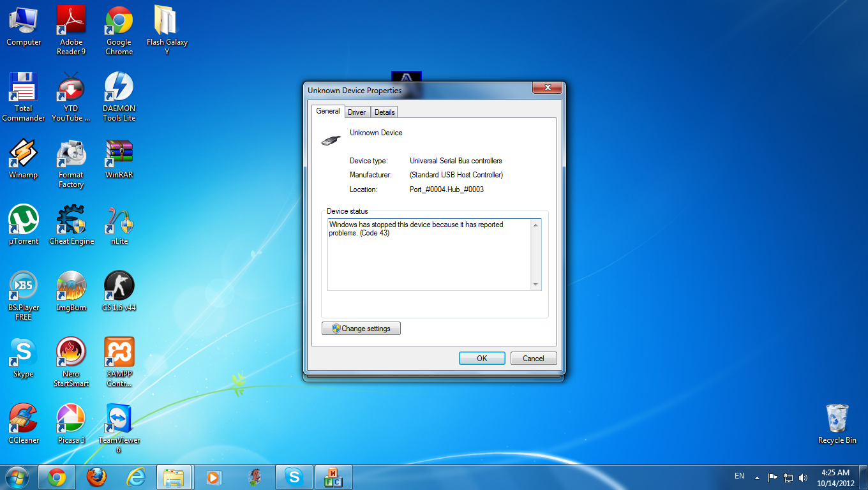This screenshot has width=868, height=490.
Task: Click Cancel in the properties dialog
Action: click(534, 359)
